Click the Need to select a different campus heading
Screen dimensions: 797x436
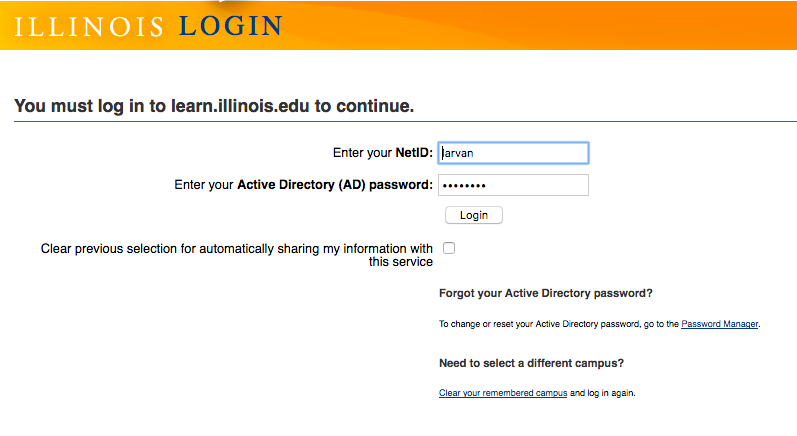tap(531, 362)
